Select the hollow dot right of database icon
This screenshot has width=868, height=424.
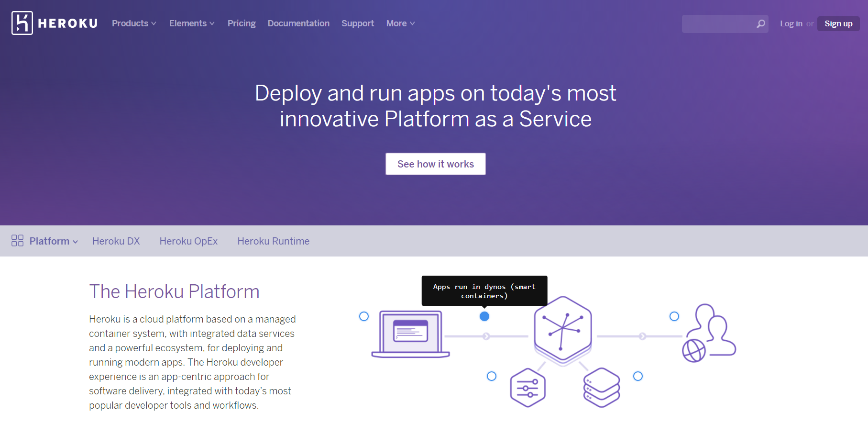tap(638, 376)
